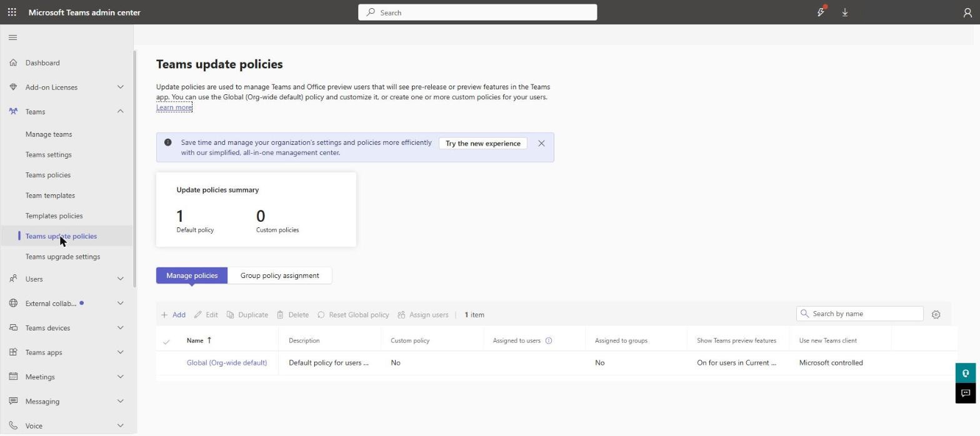Toggle the select all rows checkmark
The width and height of the screenshot is (980, 436).
point(166,341)
